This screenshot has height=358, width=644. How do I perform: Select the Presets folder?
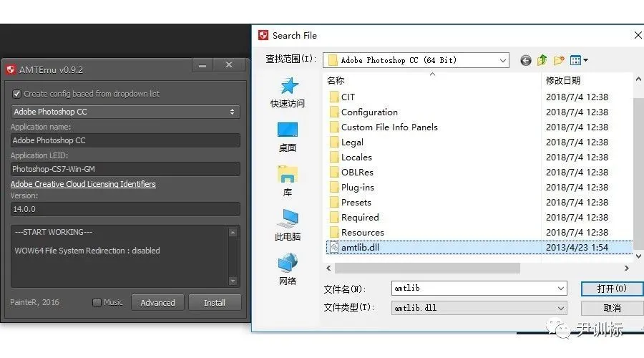tap(356, 202)
